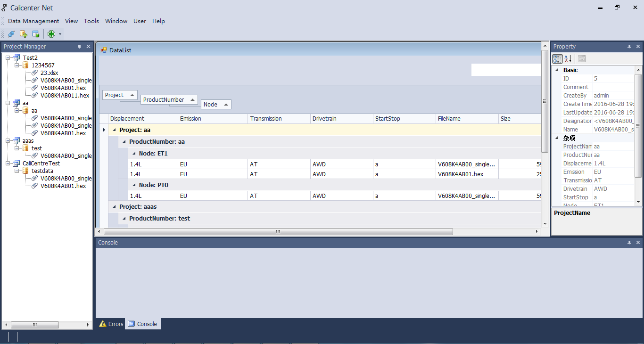Sort properties alphabetically with A-Z icon
This screenshot has width=644, height=344.
tap(568, 59)
